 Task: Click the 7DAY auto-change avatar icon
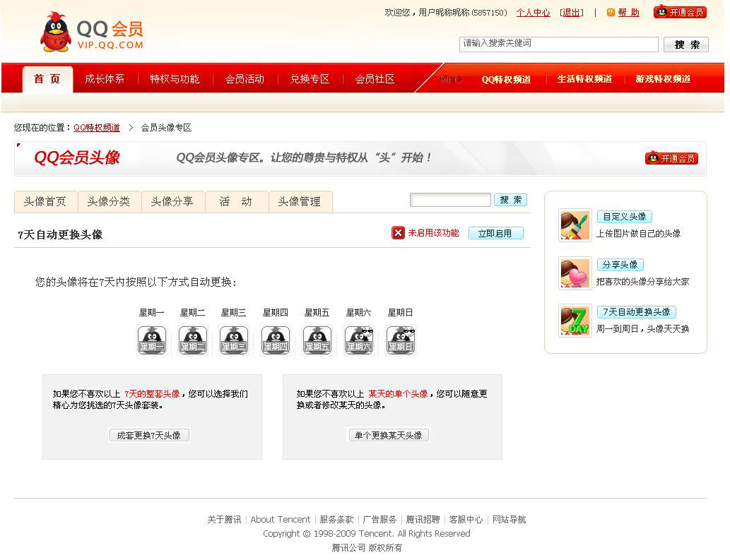click(575, 321)
